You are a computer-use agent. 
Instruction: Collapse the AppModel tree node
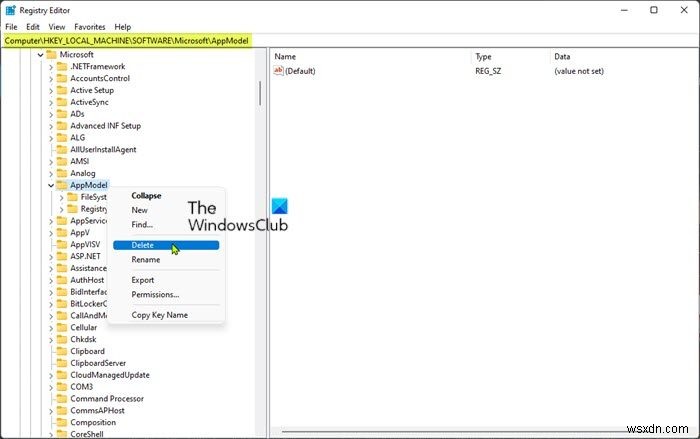(51, 185)
